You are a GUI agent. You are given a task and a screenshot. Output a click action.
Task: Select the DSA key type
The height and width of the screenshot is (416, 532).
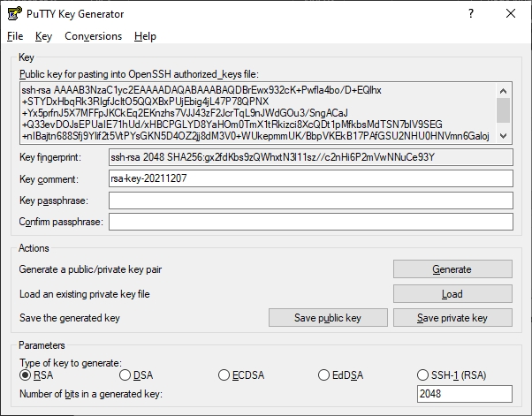click(125, 375)
